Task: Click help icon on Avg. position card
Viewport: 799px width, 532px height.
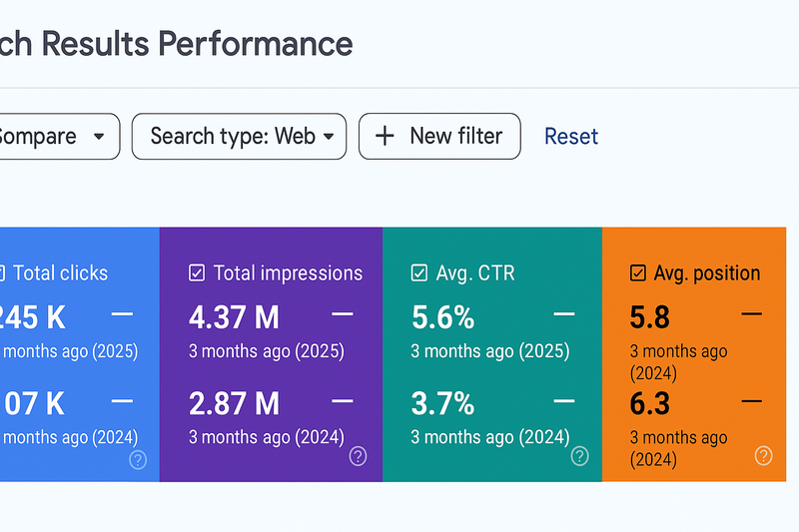Action: (x=763, y=456)
